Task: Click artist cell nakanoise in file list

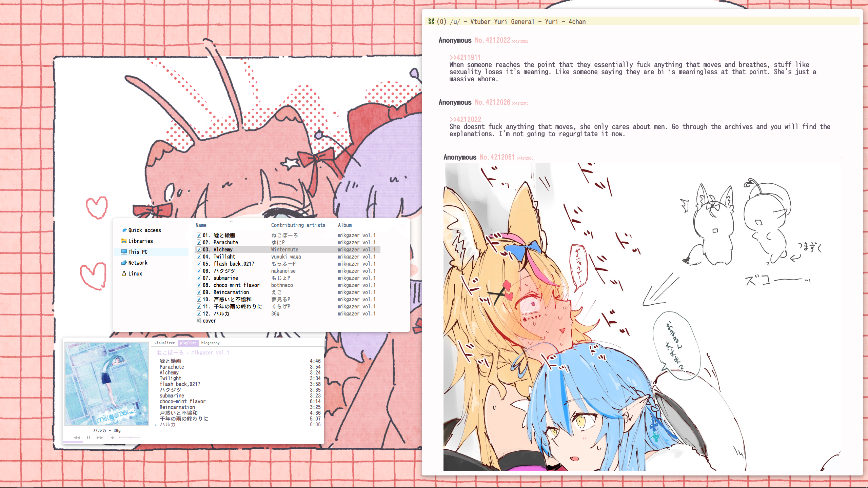Action: [x=283, y=271]
